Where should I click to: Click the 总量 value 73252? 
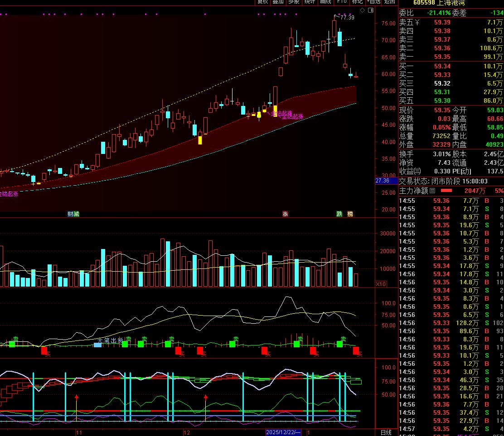(441, 136)
